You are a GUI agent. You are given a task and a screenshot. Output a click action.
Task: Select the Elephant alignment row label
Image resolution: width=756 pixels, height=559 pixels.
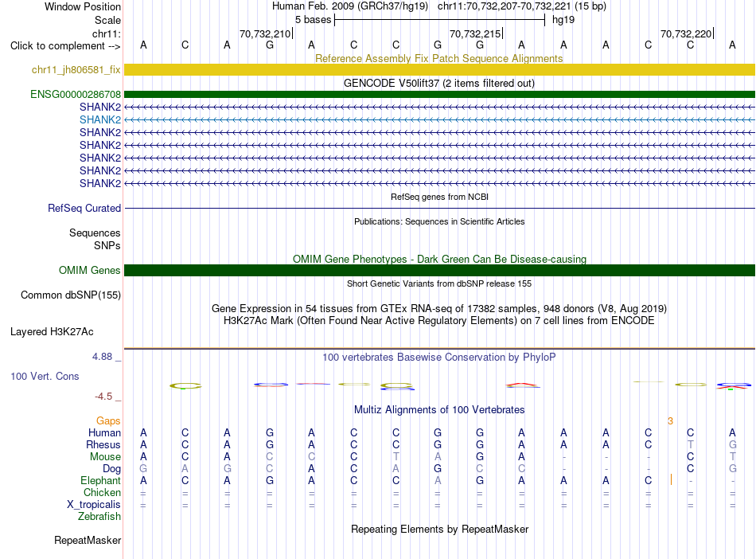coord(101,480)
